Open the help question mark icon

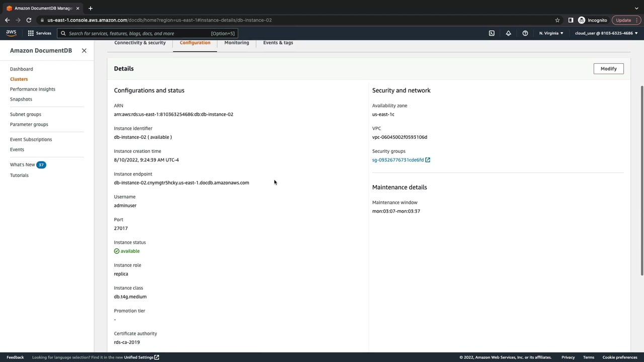click(525, 33)
